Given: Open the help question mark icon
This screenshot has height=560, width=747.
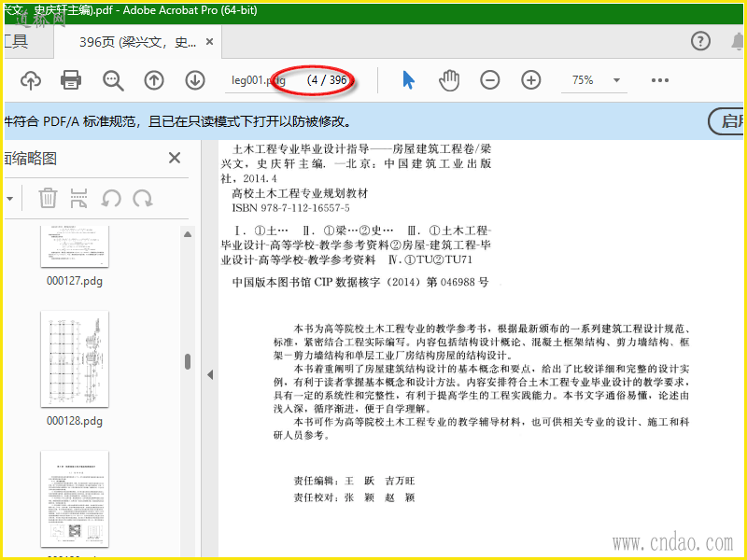Looking at the screenshot, I should pos(700,41).
